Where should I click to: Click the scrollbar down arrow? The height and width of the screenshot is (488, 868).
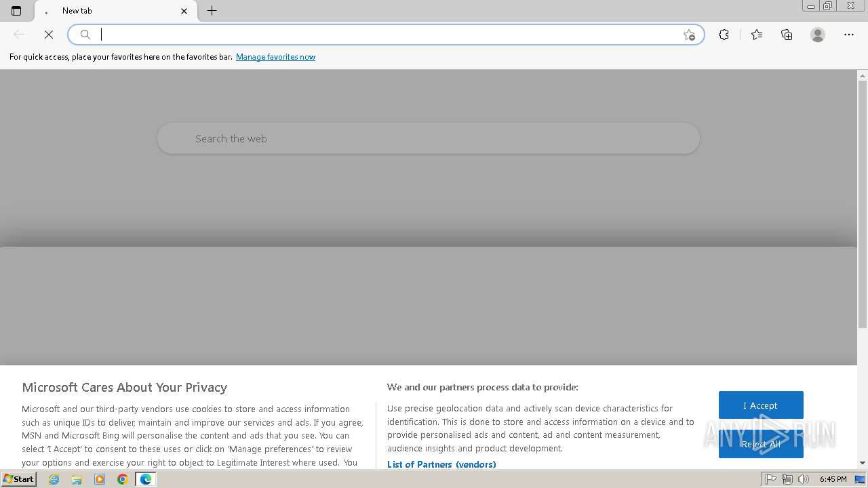point(863,463)
